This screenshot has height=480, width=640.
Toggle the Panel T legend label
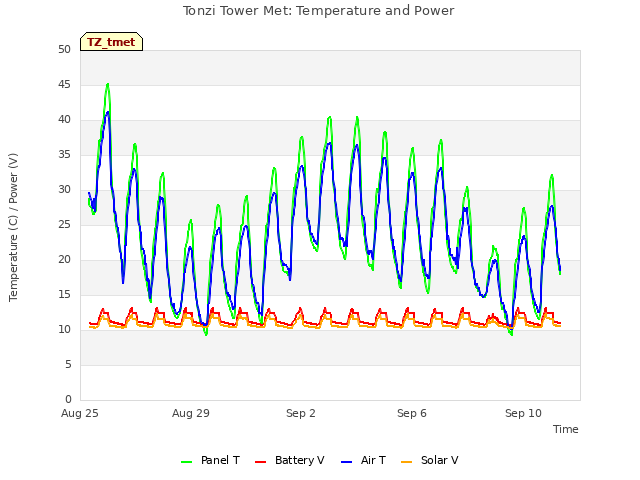(x=220, y=460)
